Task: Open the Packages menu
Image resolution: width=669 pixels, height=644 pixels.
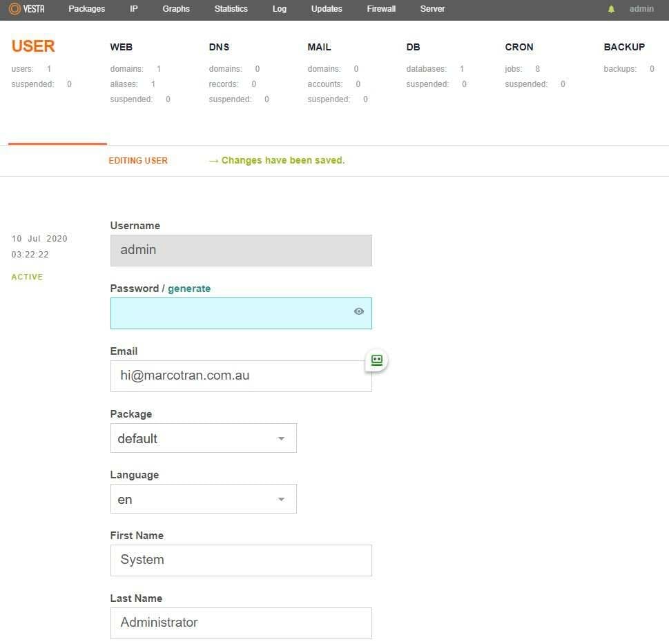Action: (86, 9)
